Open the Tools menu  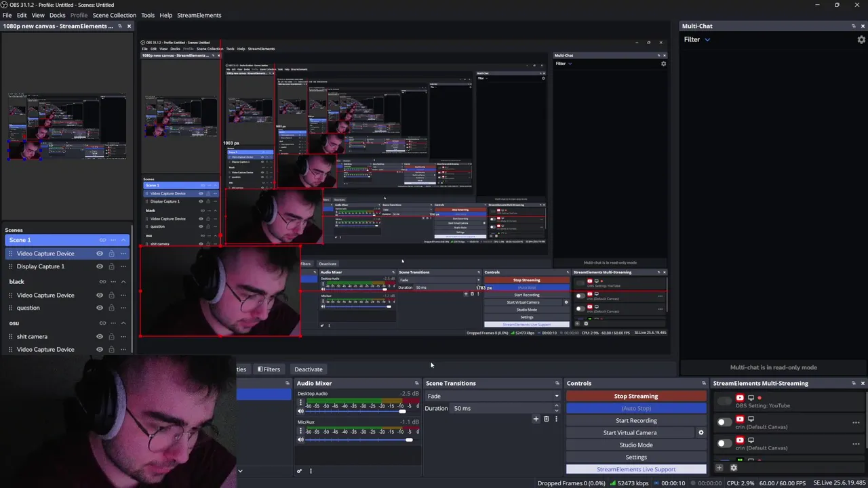click(x=147, y=15)
